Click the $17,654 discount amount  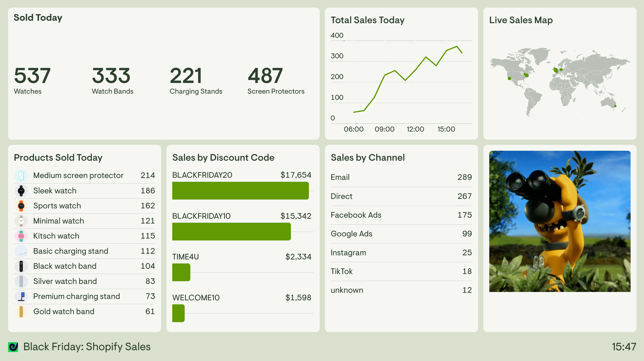click(296, 175)
